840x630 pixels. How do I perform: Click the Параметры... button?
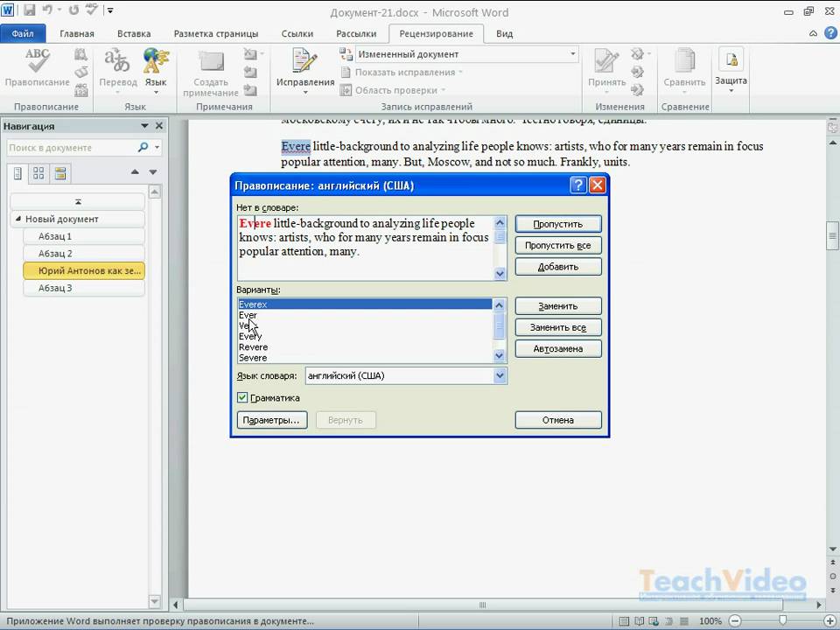pyautogui.click(x=271, y=420)
